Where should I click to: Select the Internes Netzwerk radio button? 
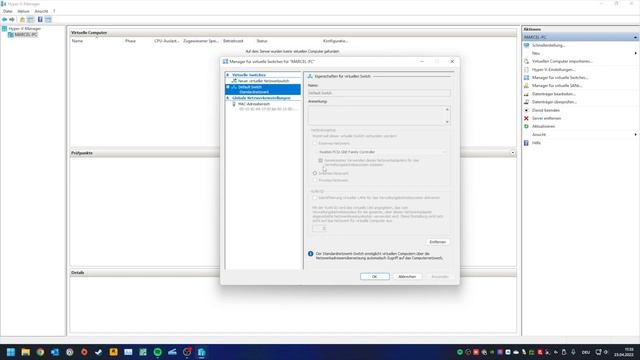pos(315,173)
